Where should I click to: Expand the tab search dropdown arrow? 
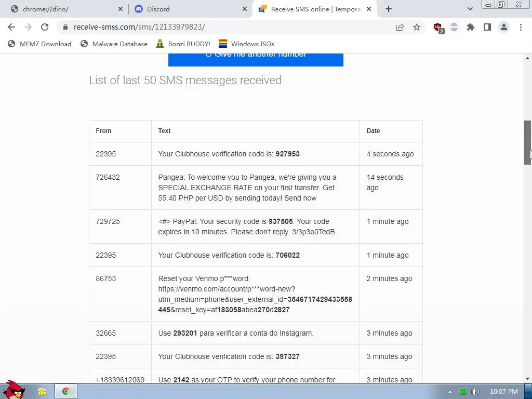470,9
